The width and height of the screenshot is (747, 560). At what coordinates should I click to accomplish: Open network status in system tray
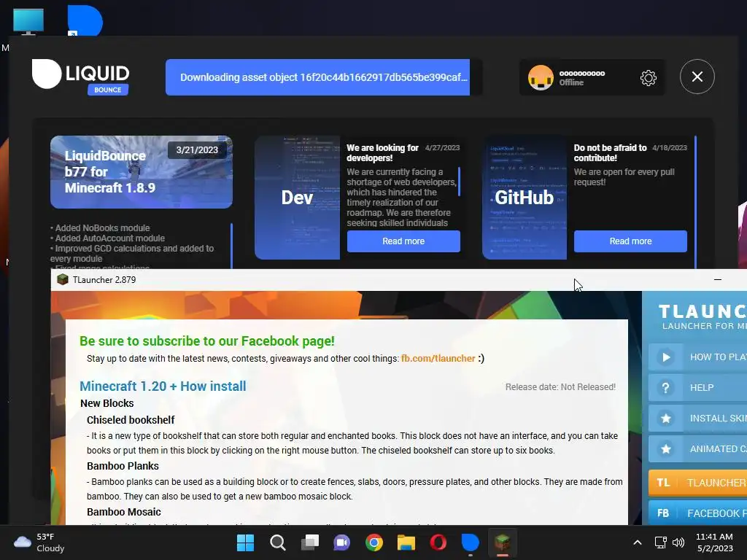660,542
